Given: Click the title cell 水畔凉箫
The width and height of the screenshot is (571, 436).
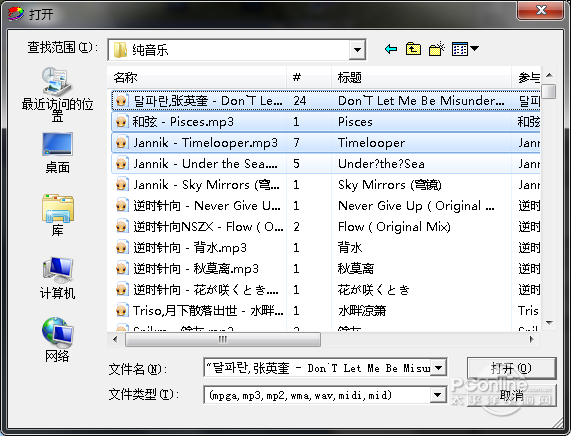Looking at the screenshot, I should tap(362, 311).
